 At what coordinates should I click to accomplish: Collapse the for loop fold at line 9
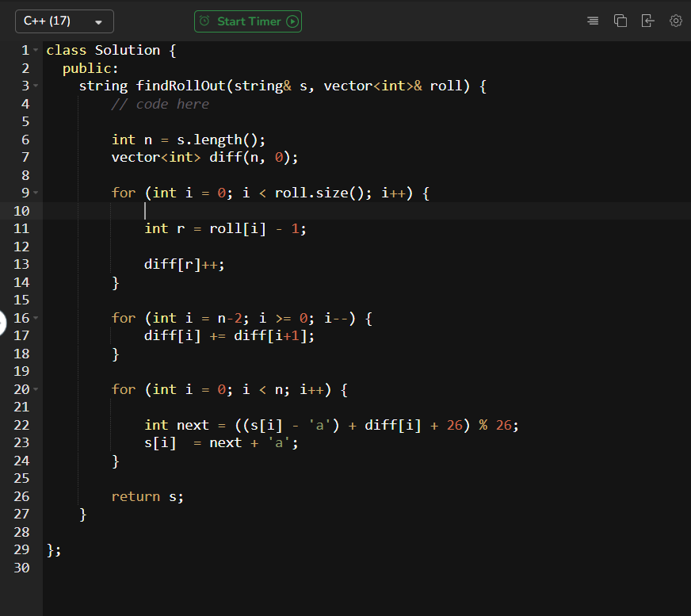coord(36,193)
